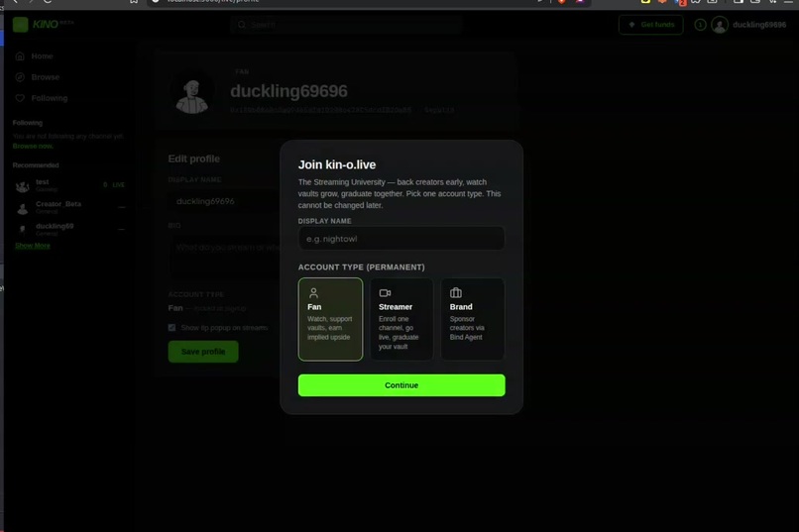Expand the list with Show More

[33, 246]
